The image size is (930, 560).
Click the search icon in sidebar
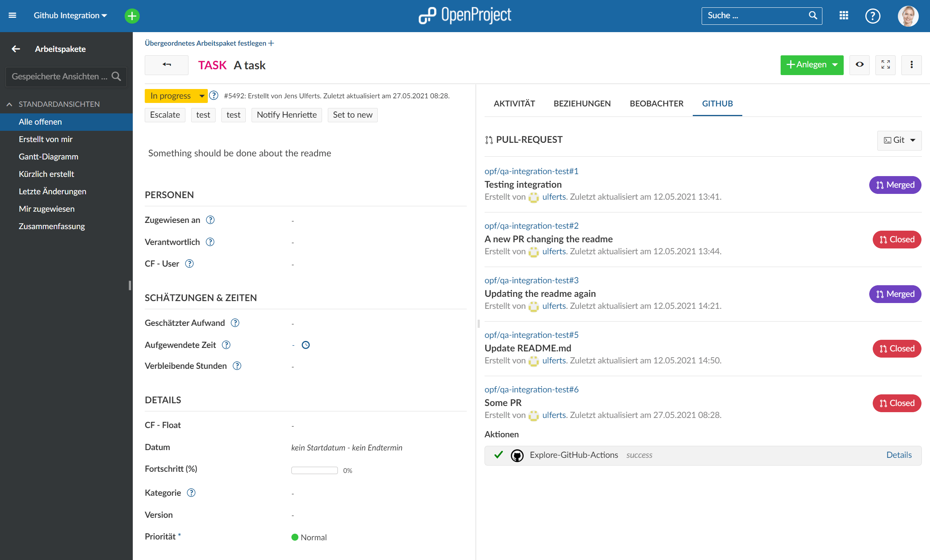116,76
